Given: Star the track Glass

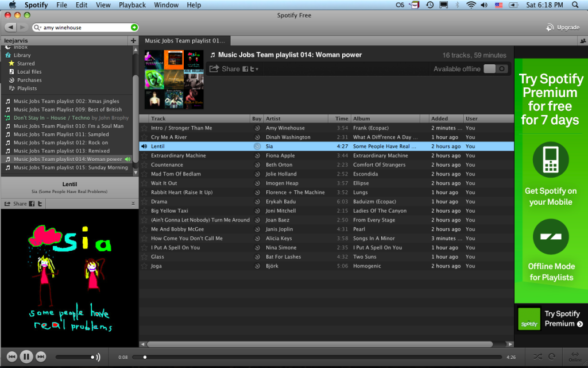Looking at the screenshot, I should [x=144, y=257].
